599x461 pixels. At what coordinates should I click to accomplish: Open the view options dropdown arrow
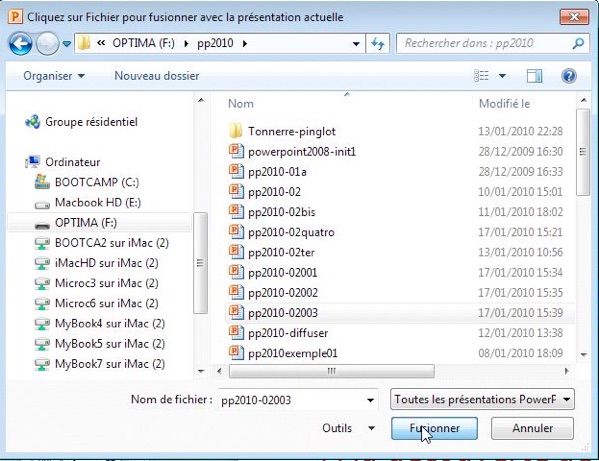(x=502, y=76)
